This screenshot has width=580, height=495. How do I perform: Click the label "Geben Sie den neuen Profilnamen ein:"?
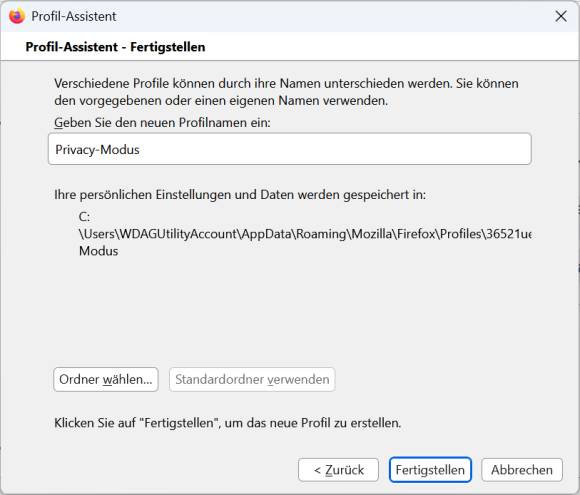point(162,122)
